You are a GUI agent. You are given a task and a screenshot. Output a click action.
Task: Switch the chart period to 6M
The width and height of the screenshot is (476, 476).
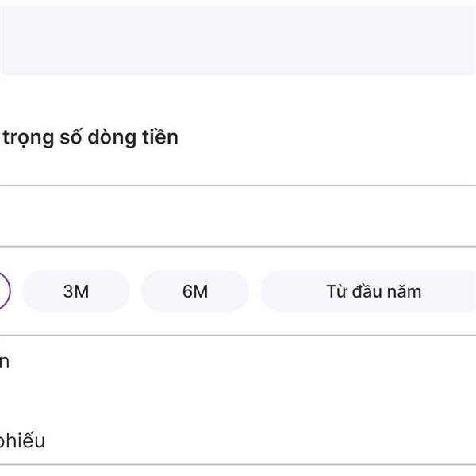[195, 291]
